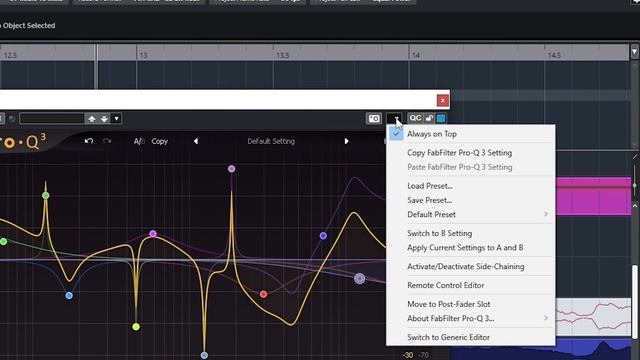Image resolution: width=640 pixels, height=360 pixels.
Task: Select the yellow EQ band node
Action: click(x=136, y=327)
